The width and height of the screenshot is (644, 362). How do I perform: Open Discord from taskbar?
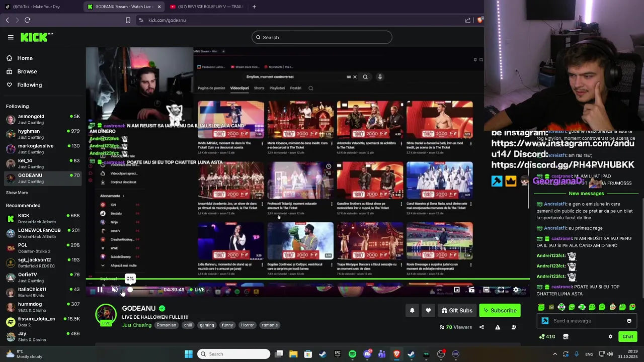[x=367, y=354]
